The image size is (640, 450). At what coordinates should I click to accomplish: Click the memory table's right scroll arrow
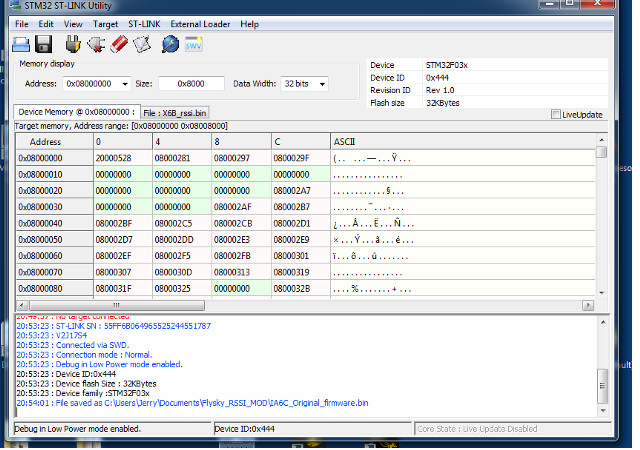[x=588, y=305]
